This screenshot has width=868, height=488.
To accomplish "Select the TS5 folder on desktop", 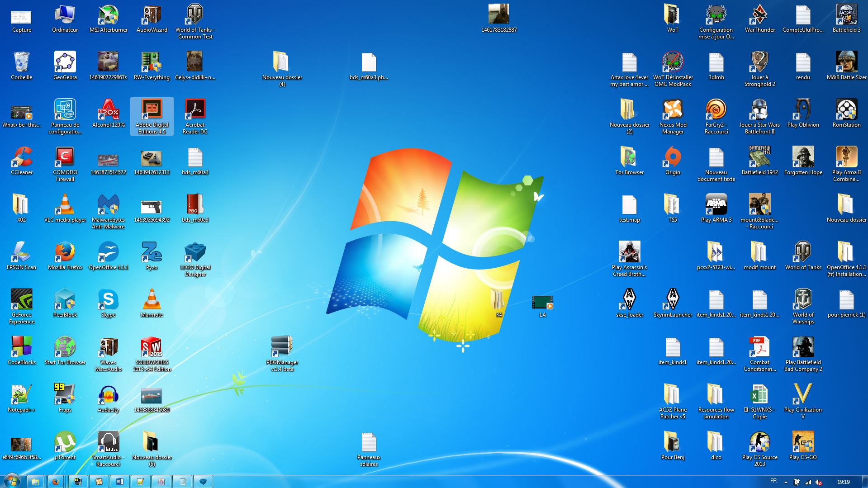I will pos(673,209).
